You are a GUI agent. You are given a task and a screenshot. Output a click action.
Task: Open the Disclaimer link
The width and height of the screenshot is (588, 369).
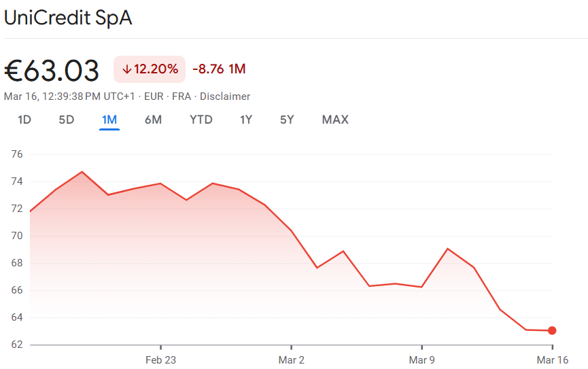225,96
